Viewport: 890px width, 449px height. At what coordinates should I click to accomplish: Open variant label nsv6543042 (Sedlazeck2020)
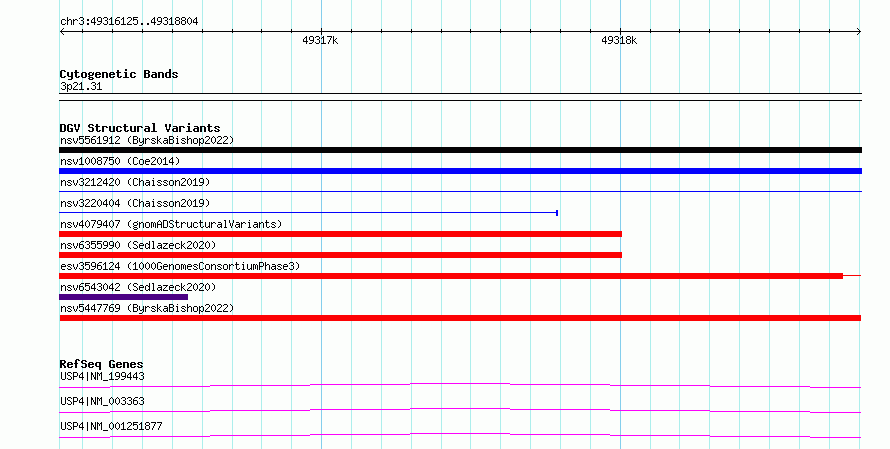click(138, 287)
